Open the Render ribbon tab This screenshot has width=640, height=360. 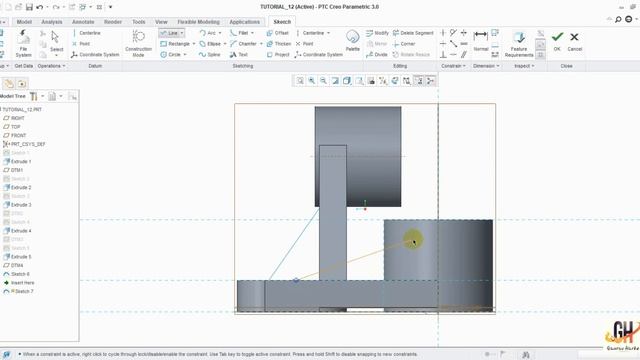point(113,22)
